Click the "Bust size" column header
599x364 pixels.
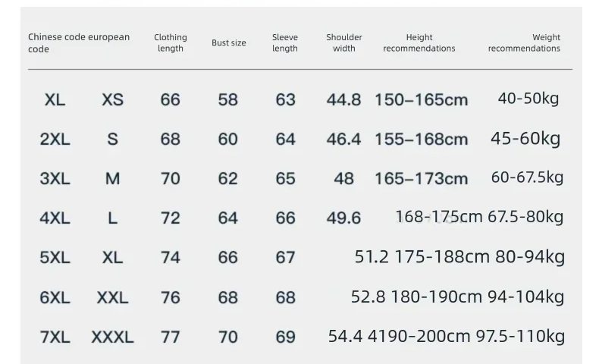click(228, 43)
